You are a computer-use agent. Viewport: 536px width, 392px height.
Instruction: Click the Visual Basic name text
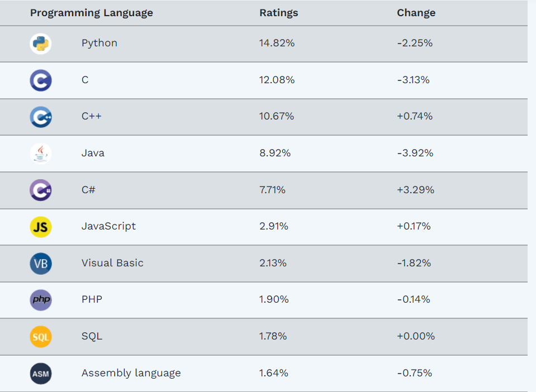point(112,263)
